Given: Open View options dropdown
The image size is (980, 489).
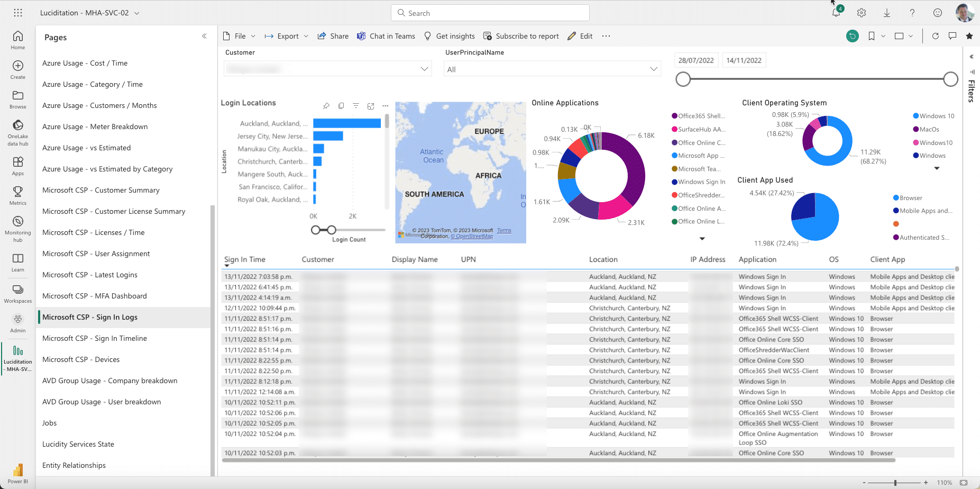Looking at the screenshot, I should pyautogui.click(x=904, y=36).
